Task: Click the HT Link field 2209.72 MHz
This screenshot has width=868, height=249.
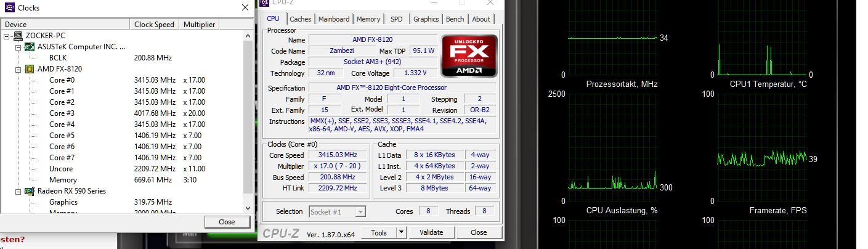Action: tap(338, 189)
